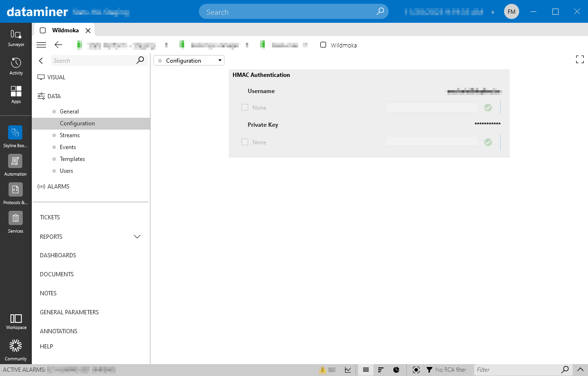This screenshot has height=376, width=588.
Task: Open the FM user account menu
Action: tap(512, 11)
